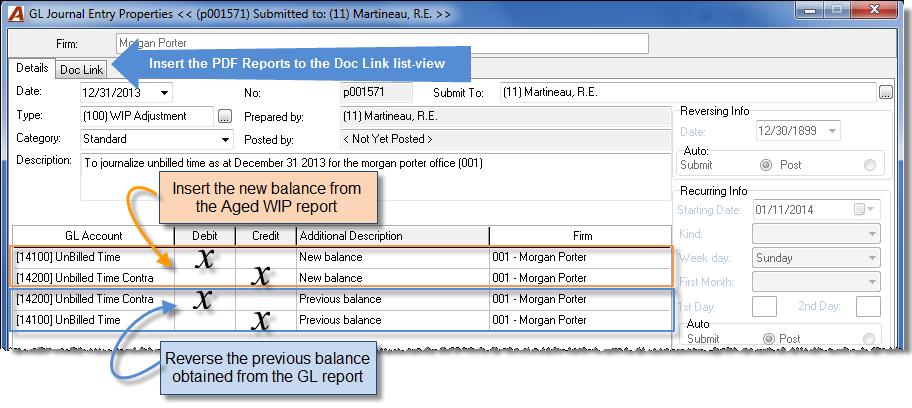The image size is (912, 408).
Task: Click the Type field (100) WIP Adjustment
Action: tap(148, 116)
